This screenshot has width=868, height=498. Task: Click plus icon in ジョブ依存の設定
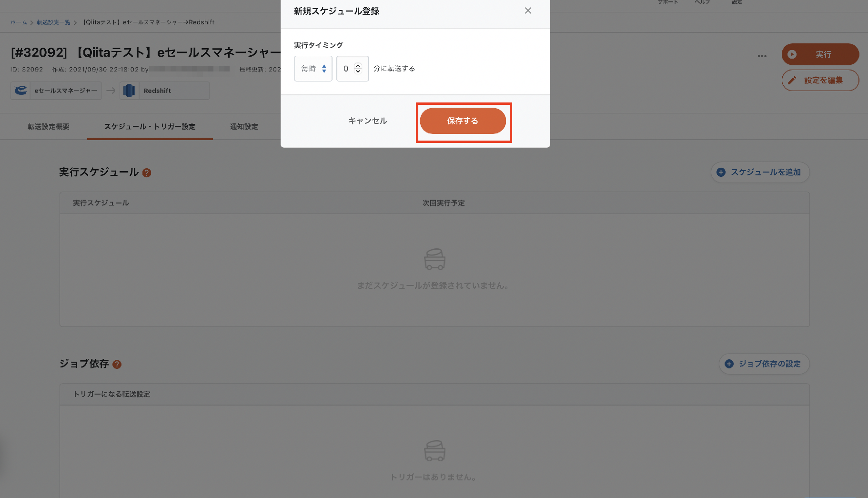pyautogui.click(x=729, y=364)
